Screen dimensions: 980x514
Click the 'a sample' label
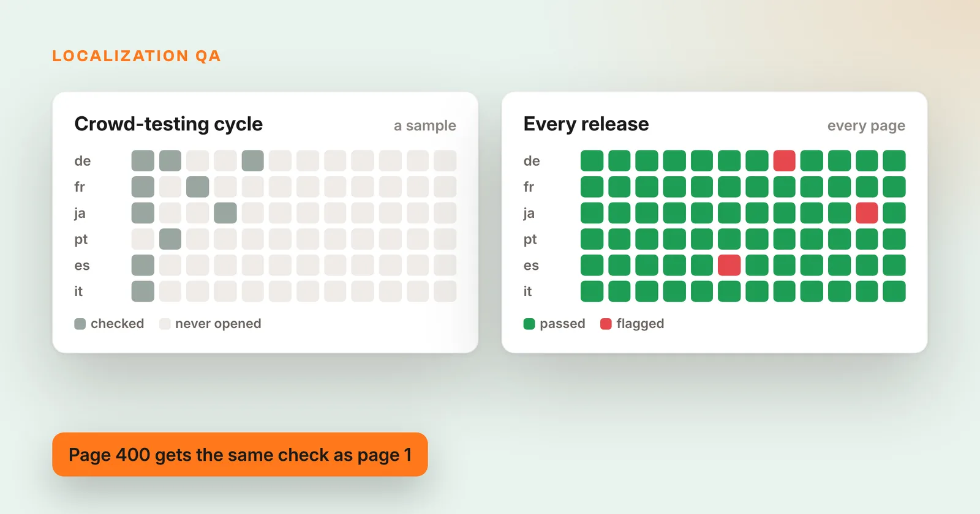[425, 125]
